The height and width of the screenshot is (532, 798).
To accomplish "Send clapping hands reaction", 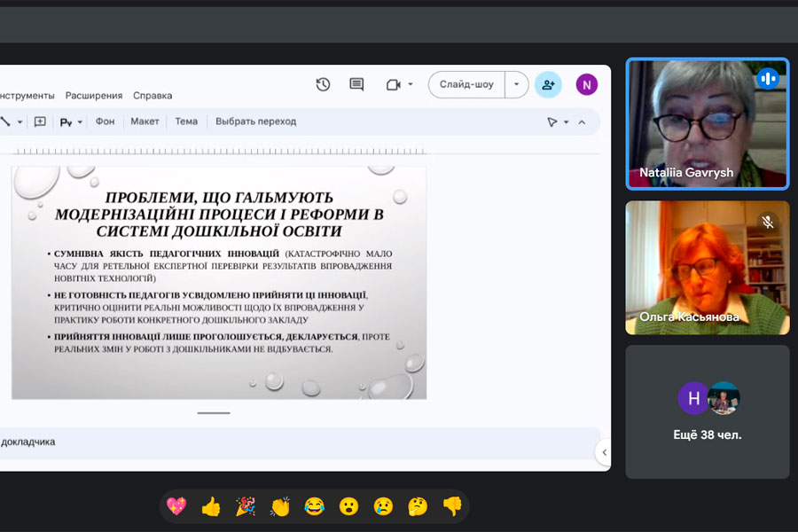I will pyautogui.click(x=280, y=506).
